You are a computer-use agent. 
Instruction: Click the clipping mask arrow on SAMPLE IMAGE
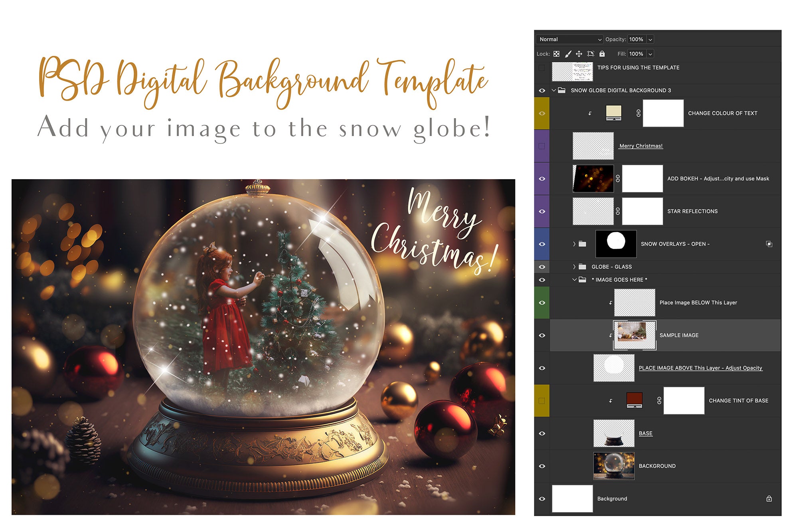coord(611,335)
